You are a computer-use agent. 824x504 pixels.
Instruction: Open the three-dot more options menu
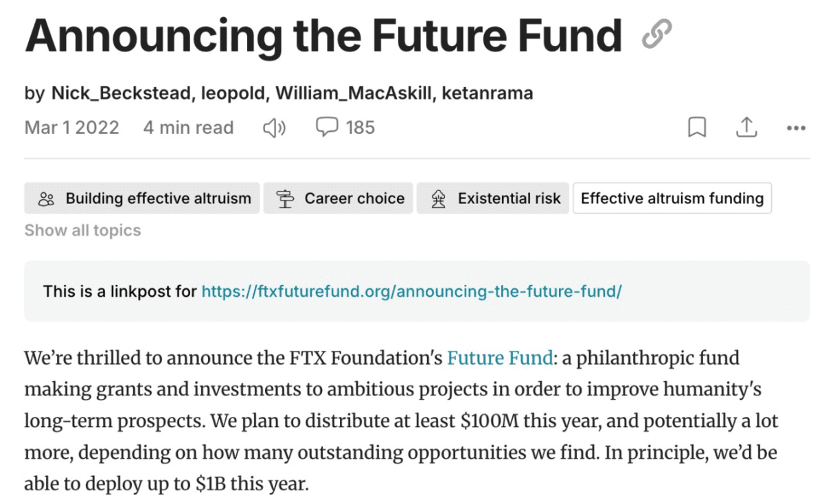click(795, 128)
